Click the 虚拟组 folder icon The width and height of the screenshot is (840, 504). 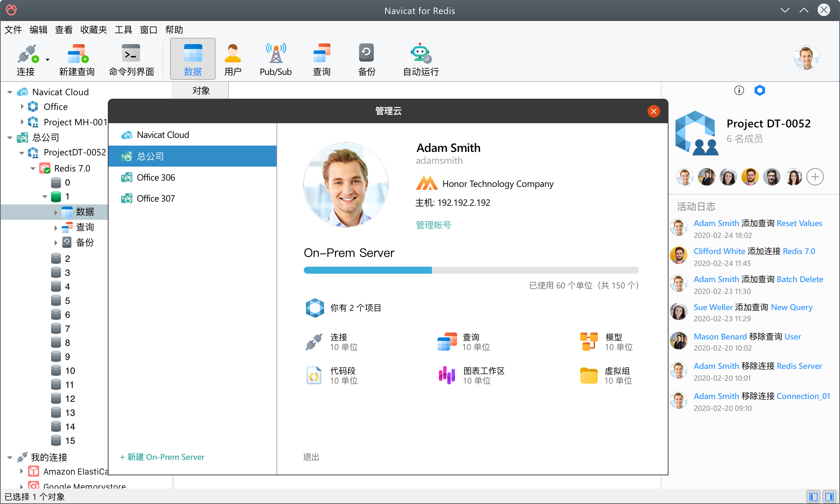[589, 376]
